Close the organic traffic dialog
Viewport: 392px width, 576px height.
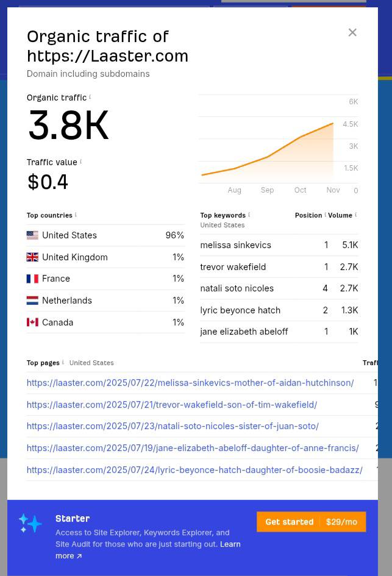(x=352, y=32)
